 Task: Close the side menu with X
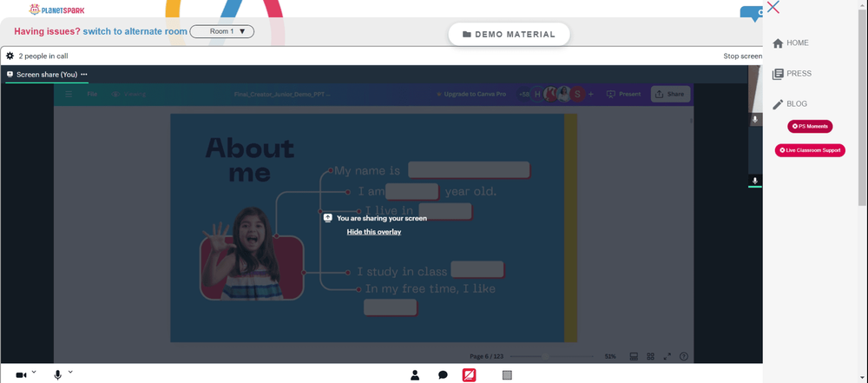pos(773,7)
